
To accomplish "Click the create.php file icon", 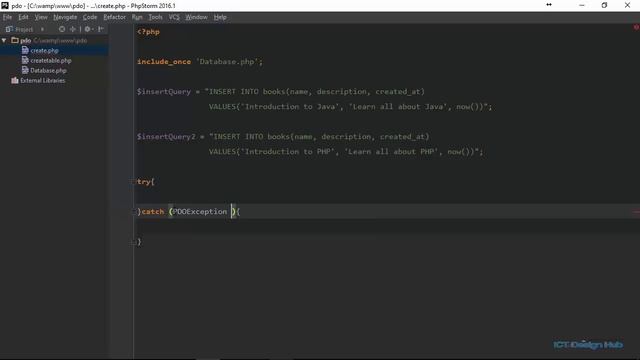I will (25, 50).
